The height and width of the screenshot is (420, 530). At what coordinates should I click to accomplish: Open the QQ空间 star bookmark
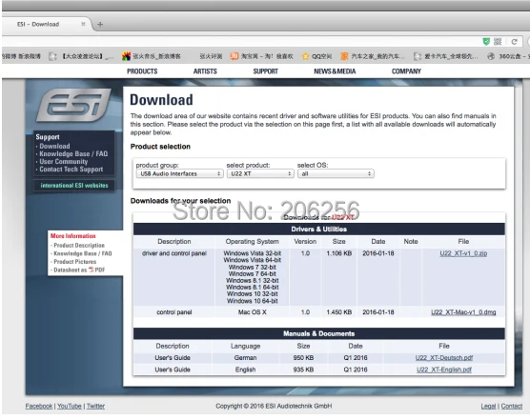317,56
